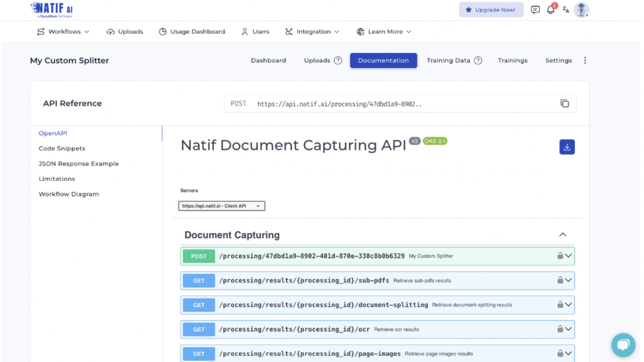This screenshot has width=644, height=362.
Task: Go to Uploads in top navigation
Action: [125, 32]
